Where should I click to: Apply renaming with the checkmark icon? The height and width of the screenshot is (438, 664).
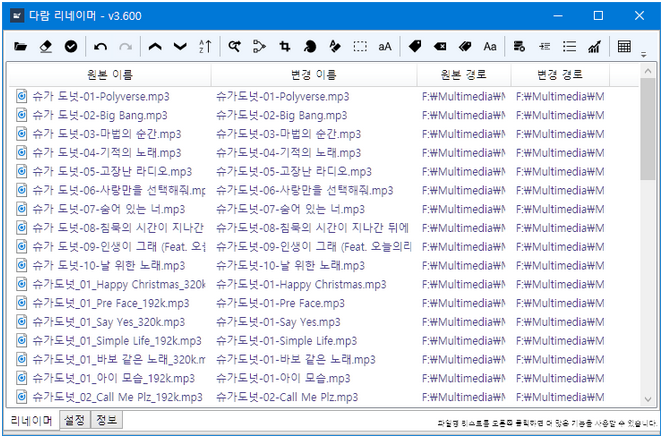point(71,47)
